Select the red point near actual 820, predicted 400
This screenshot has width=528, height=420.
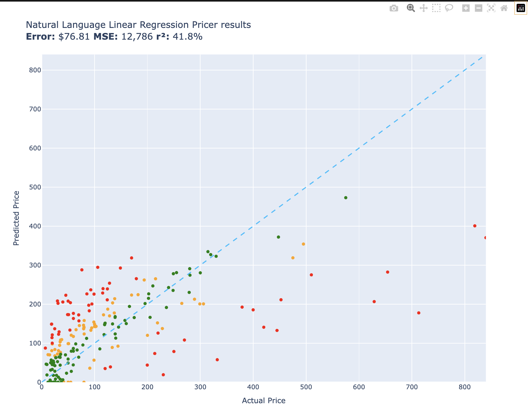475,226
